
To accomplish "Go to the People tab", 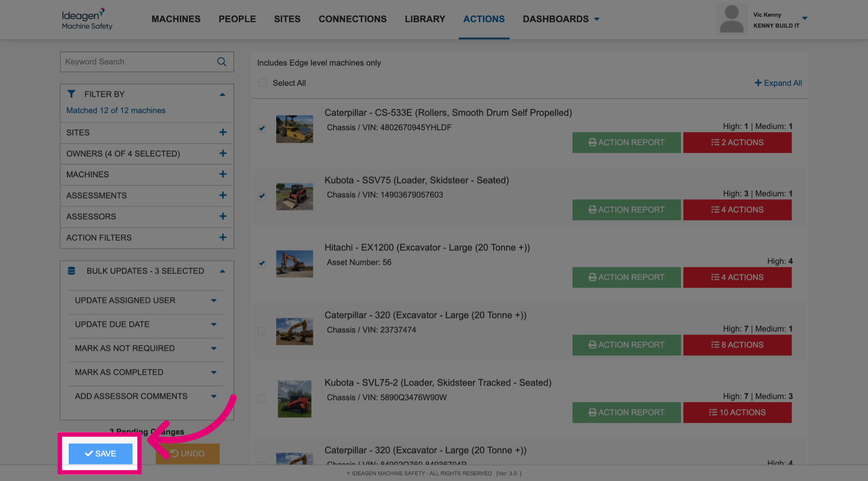I will (x=237, y=19).
